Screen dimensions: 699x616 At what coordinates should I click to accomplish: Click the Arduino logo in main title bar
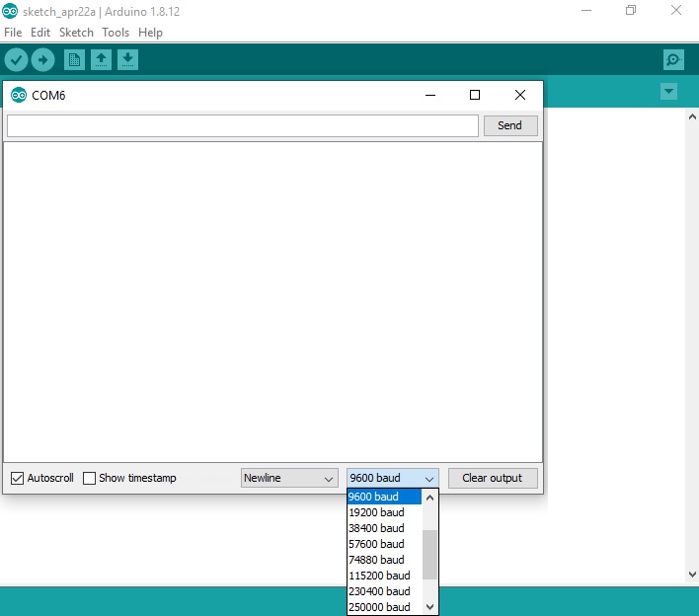(x=10, y=11)
